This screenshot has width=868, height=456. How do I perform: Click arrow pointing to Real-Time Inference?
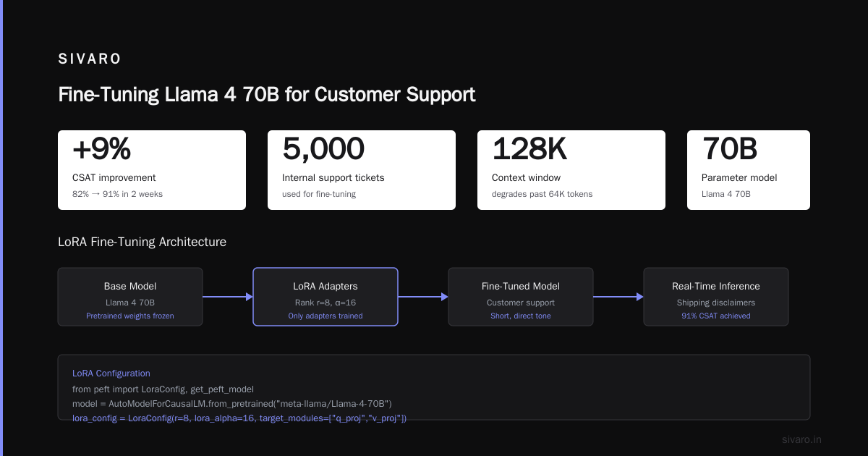click(x=618, y=297)
